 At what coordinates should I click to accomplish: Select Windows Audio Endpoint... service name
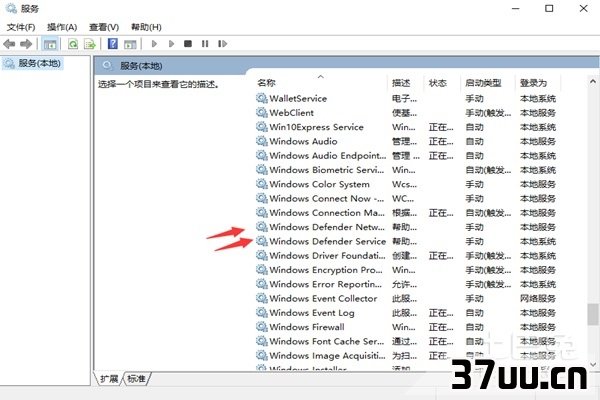(328, 155)
